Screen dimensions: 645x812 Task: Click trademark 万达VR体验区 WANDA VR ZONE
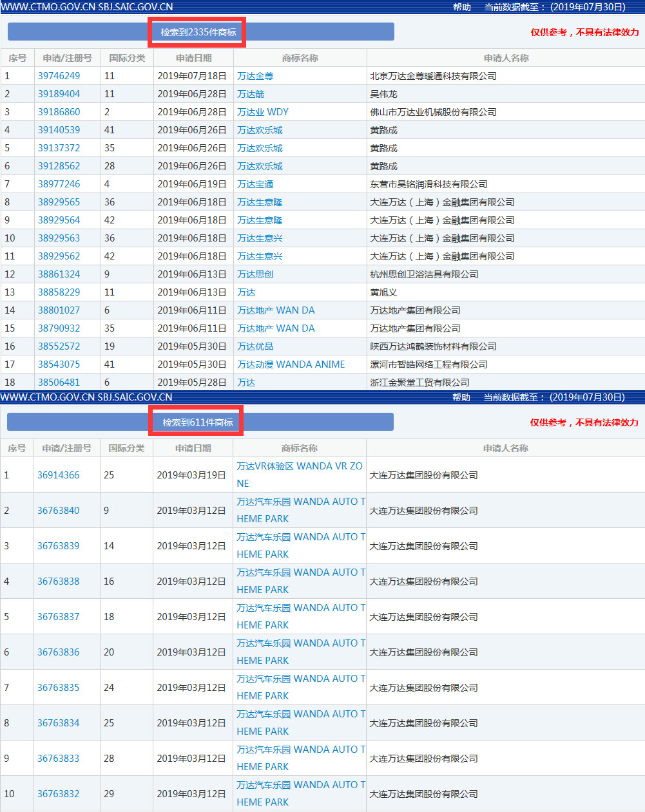click(x=300, y=475)
